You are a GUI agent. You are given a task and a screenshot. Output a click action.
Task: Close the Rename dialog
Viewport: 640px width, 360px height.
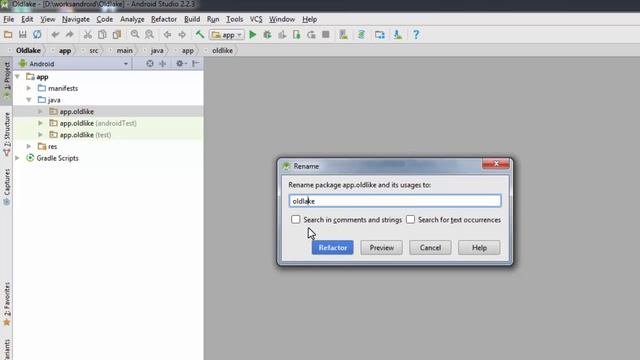pyautogui.click(x=496, y=164)
